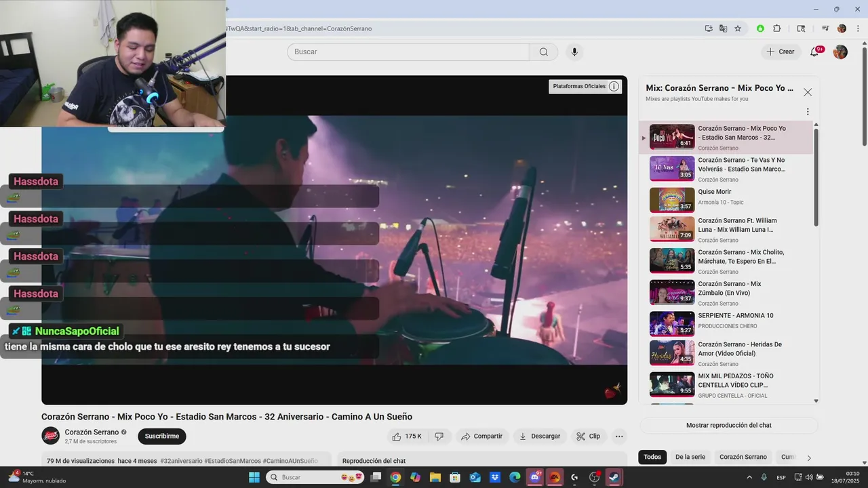Image resolution: width=868 pixels, height=488 pixels.
Task: Click the #CaminoAUnSueño hashtag link
Action: coord(290,461)
